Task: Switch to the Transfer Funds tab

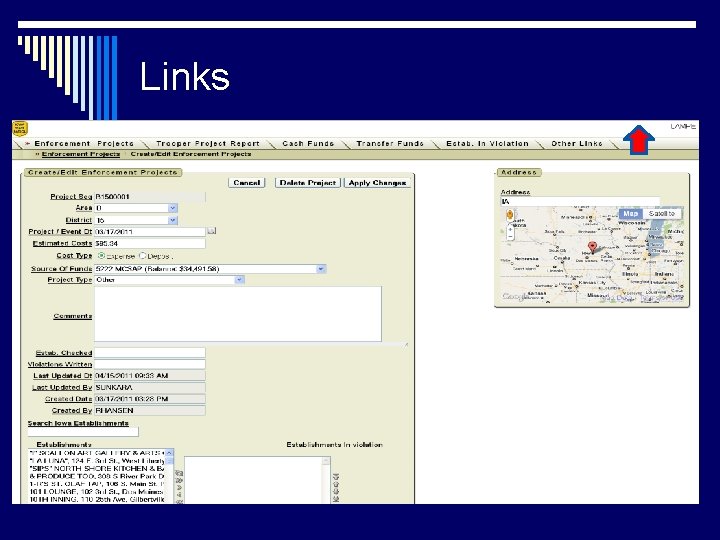Action: (390, 144)
